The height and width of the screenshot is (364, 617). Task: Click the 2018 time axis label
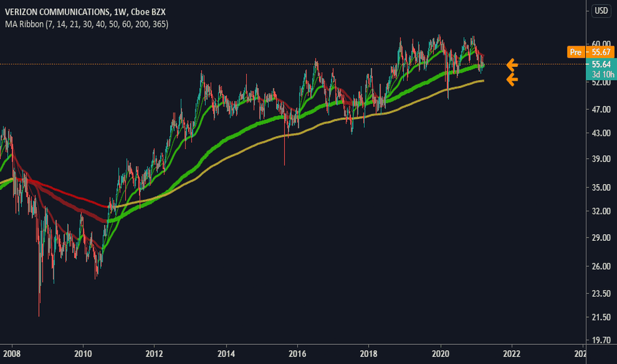click(369, 354)
